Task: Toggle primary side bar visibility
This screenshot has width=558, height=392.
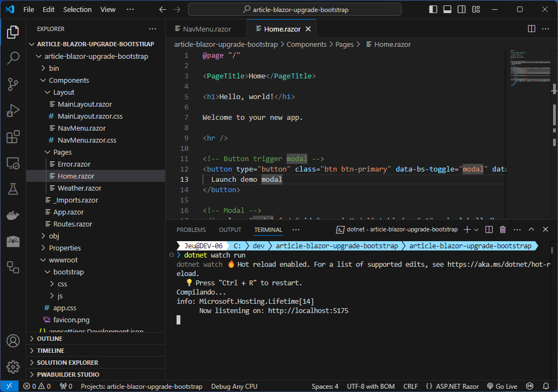Action: [433, 10]
